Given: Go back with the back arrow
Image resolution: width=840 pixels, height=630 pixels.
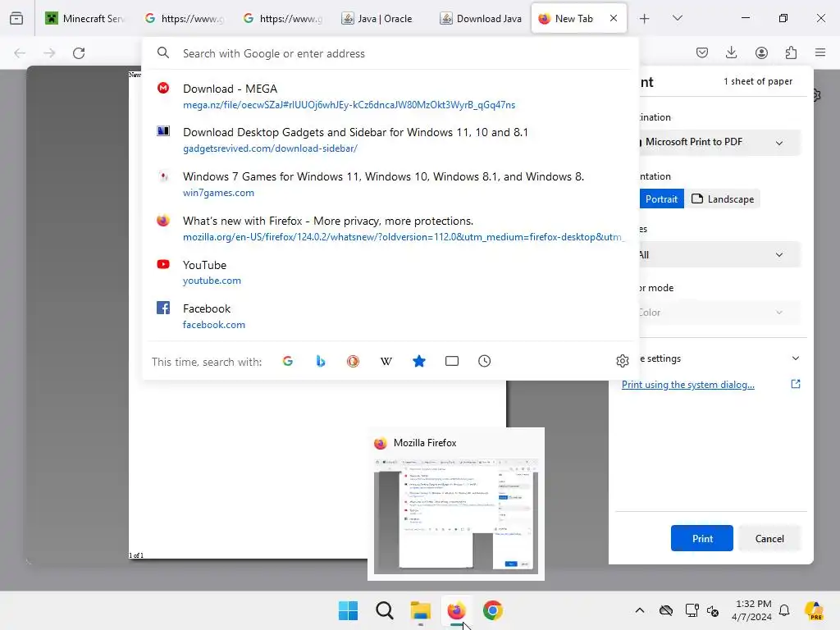Looking at the screenshot, I should (x=20, y=53).
